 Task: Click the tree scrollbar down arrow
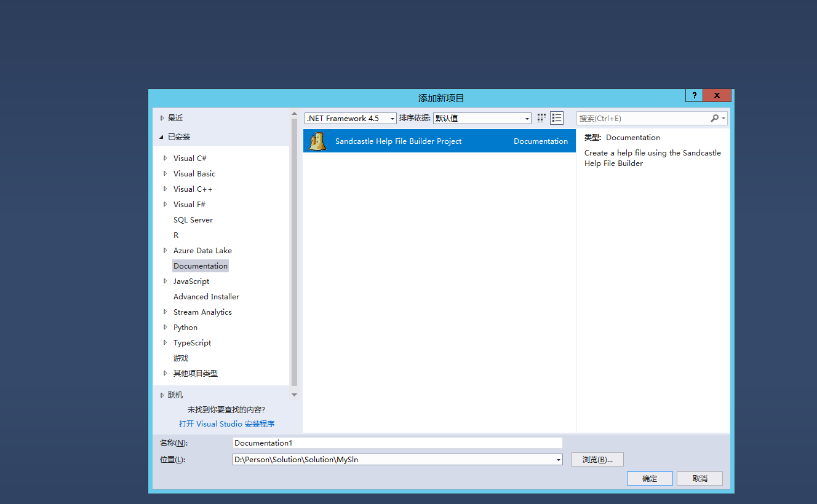(x=294, y=395)
